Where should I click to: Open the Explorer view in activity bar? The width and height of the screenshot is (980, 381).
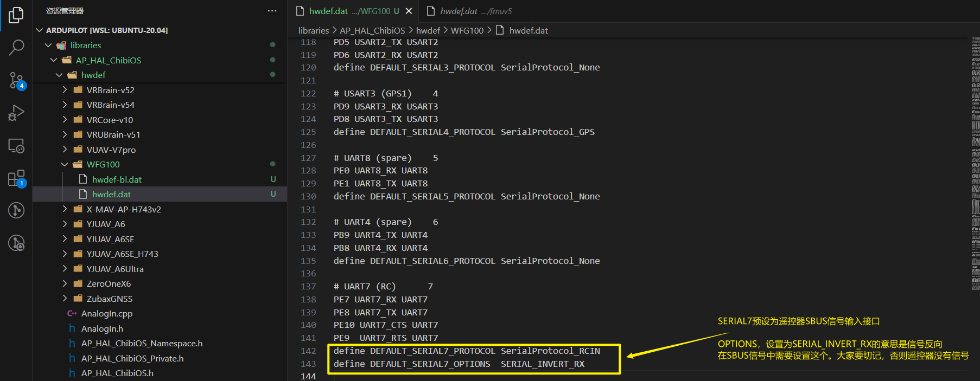[16, 15]
